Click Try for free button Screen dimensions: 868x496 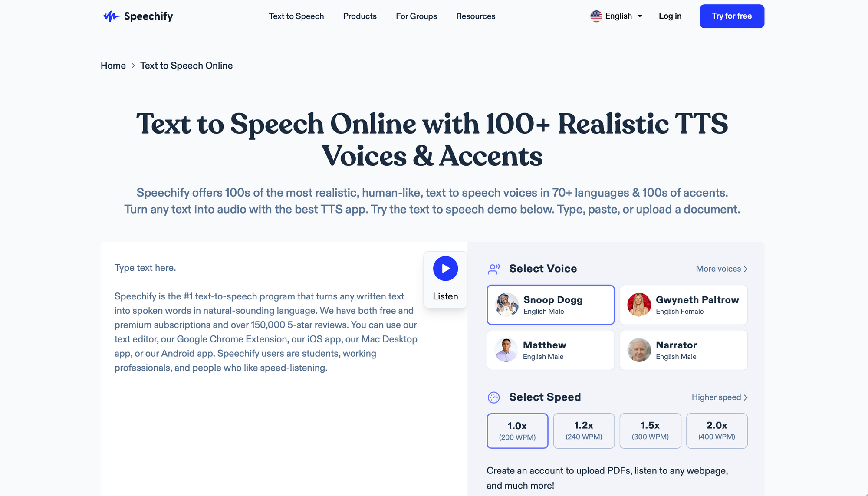731,16
